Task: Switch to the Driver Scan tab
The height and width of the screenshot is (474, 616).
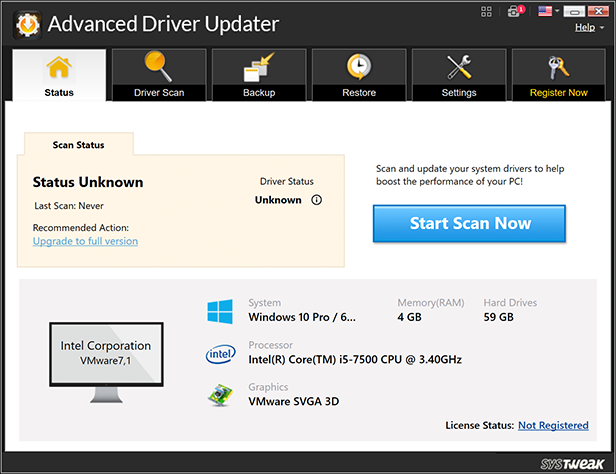Action: [x=159, y=75]
